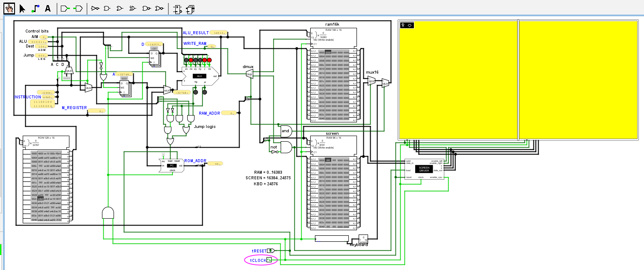Click the SCREEN DRIVER subcircuit block

point(424,169)
